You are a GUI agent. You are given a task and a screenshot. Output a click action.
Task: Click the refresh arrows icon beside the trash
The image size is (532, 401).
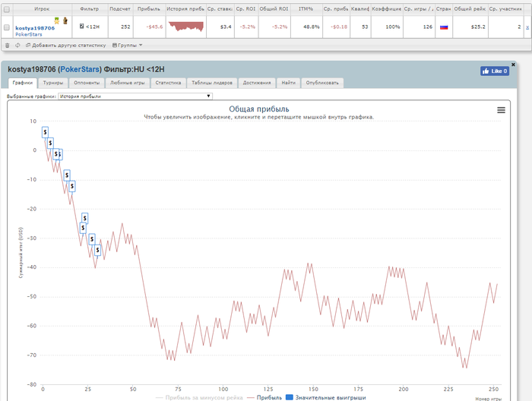(17, 45)
